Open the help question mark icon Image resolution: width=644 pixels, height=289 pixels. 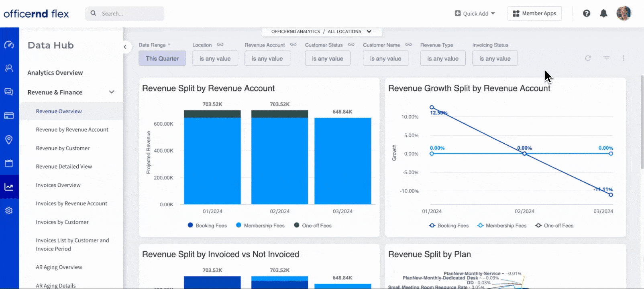(587, 14)
